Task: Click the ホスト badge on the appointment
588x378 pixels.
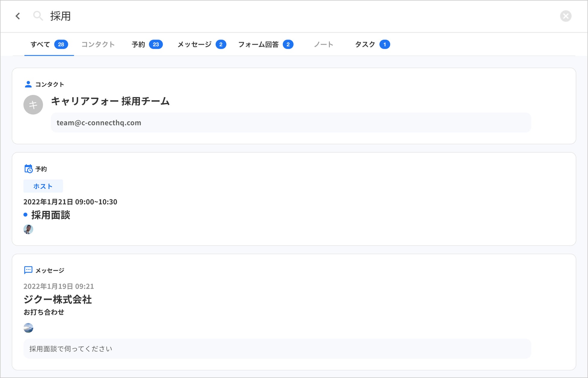Action: coord(43,186)
